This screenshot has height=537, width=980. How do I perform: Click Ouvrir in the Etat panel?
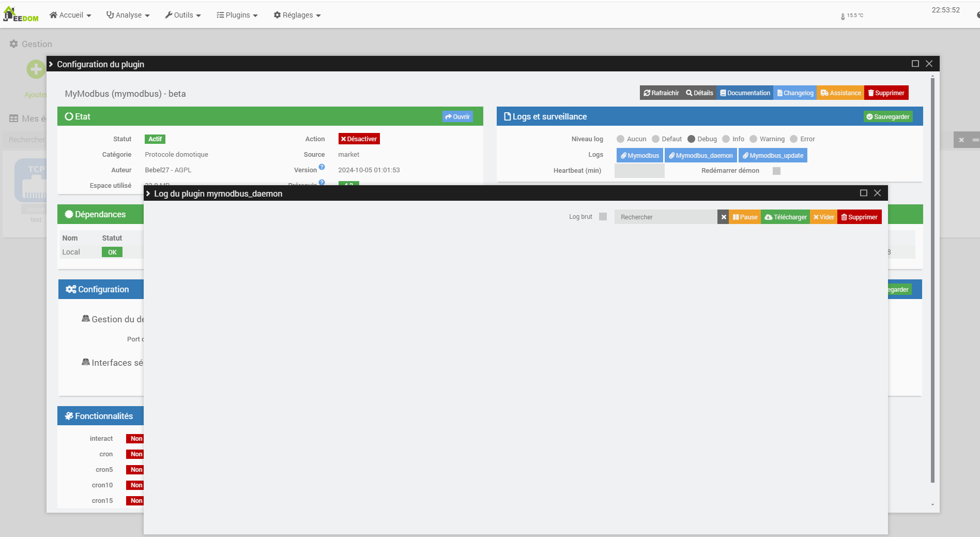coord(457,117)
